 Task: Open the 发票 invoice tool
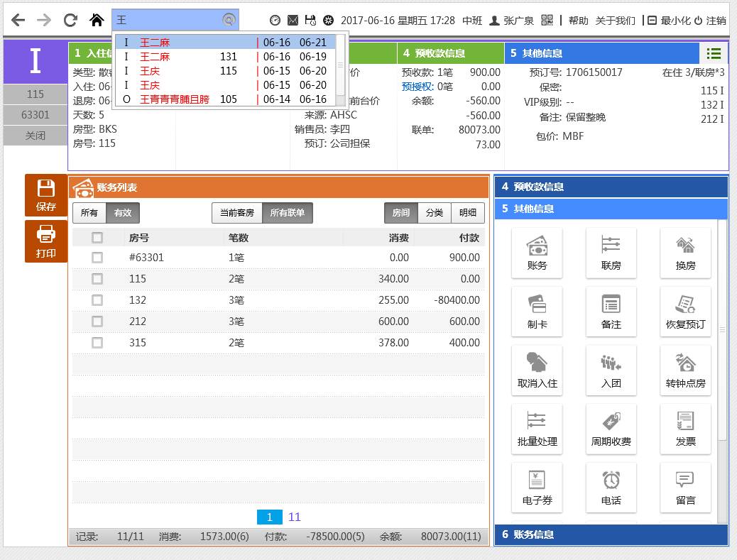pos(684,429)
